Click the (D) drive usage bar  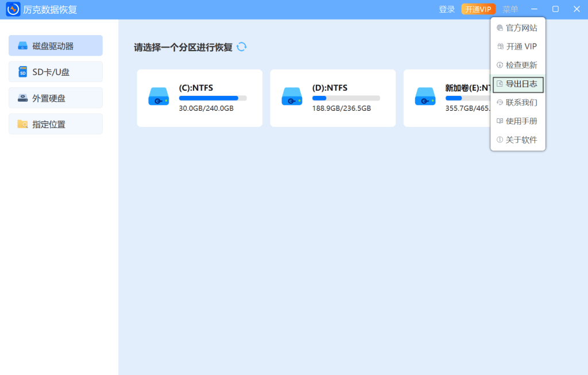click(x=346, y=98)
